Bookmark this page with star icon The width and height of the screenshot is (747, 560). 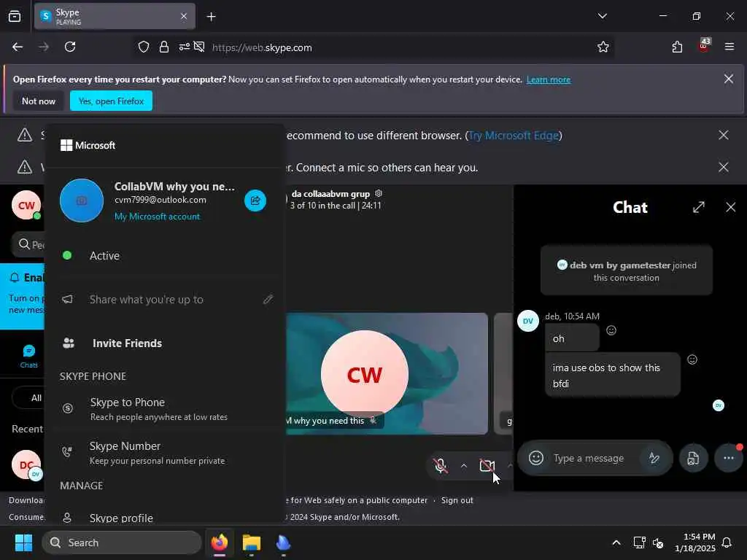click(603, 47)
